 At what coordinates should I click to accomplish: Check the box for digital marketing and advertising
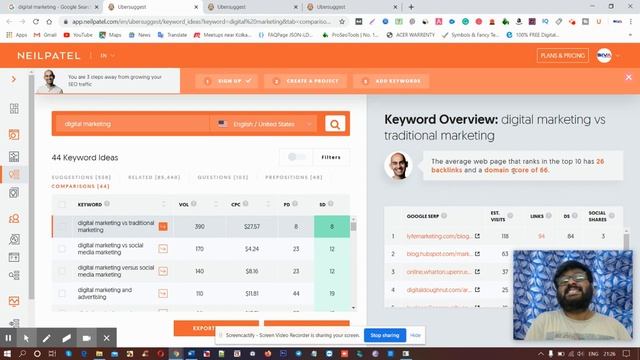62,293
